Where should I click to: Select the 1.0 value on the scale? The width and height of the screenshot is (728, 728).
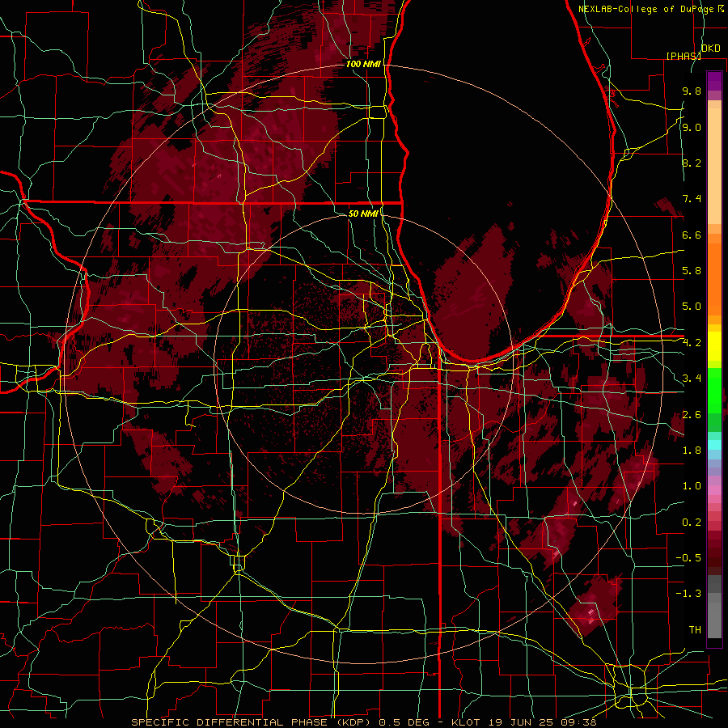click(x=692, y=486)
